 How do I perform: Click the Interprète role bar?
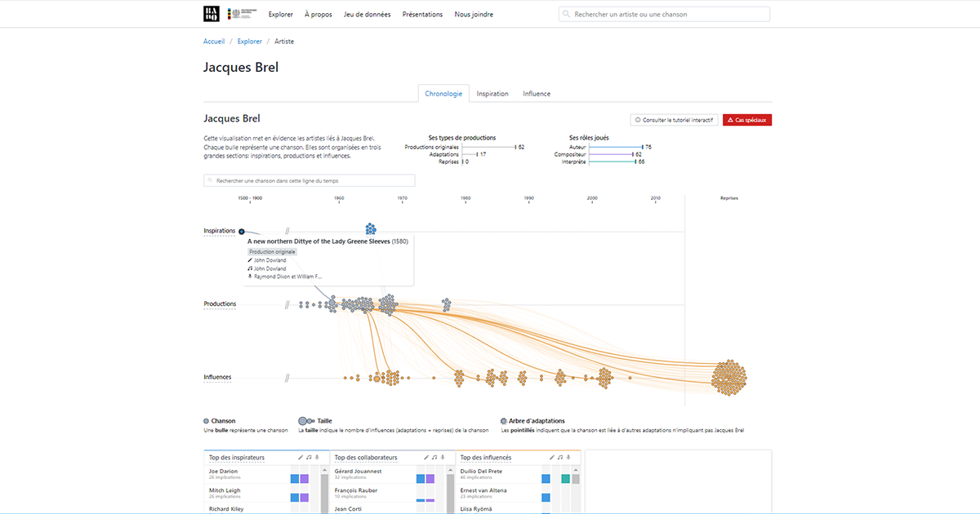pyautogui.click(x=612, y=162)
